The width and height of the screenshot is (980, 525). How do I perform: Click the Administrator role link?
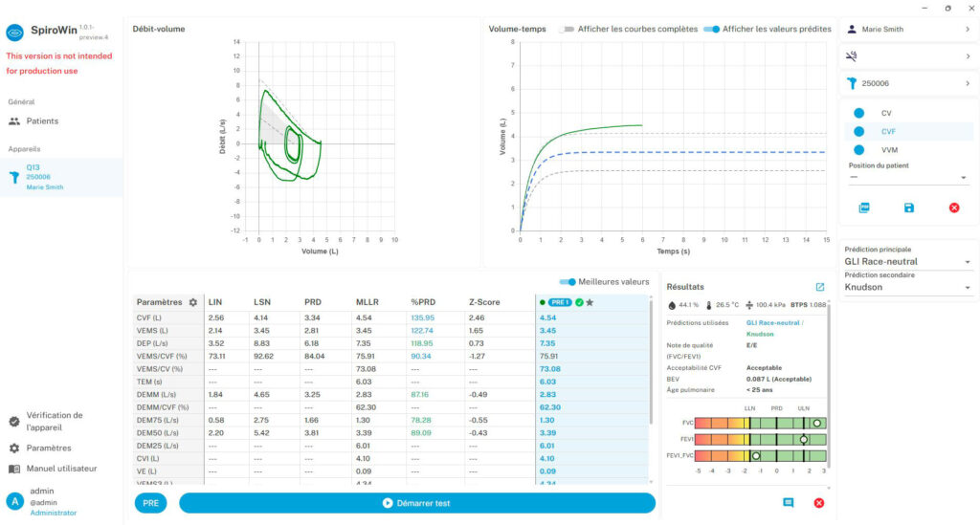[54, 514]
